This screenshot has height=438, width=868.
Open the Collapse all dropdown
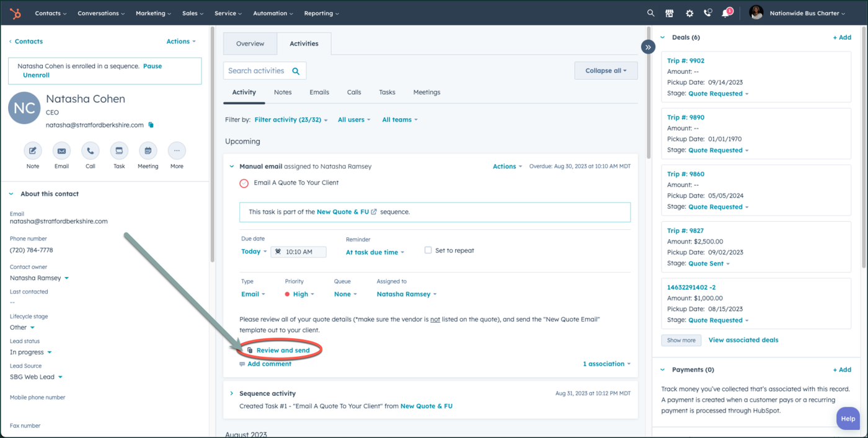(x=606, y=71)
